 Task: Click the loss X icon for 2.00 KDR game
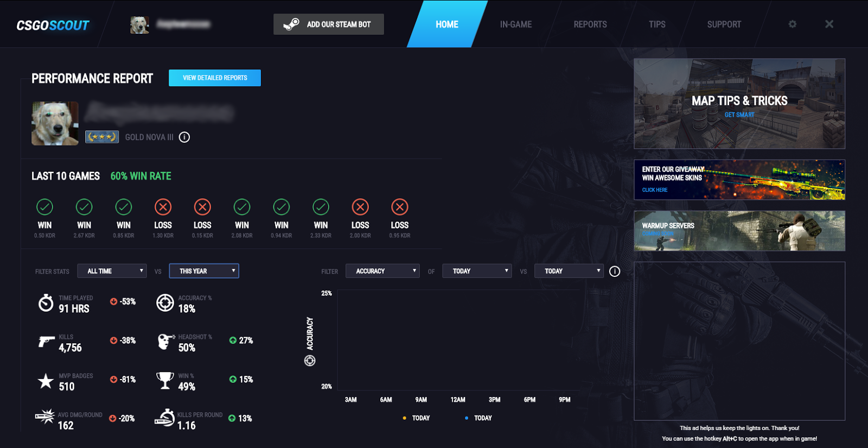(x=360, y=207)
